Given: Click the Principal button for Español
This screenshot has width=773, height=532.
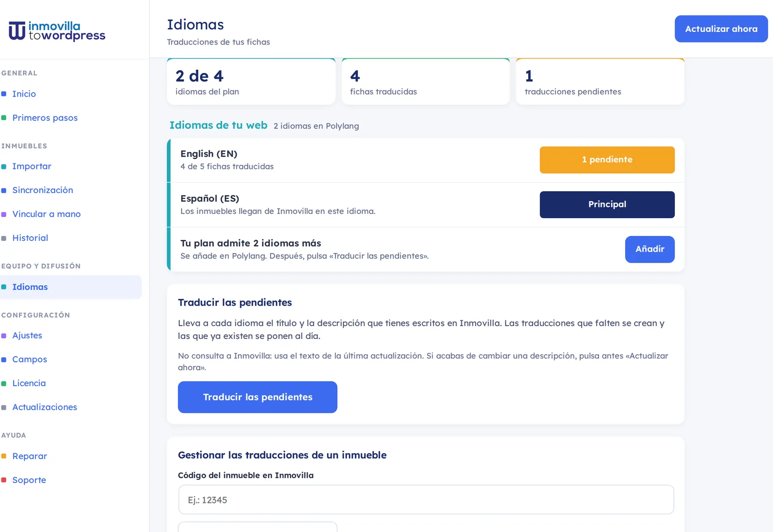Looking at the screenshot, I should point(607,205).
